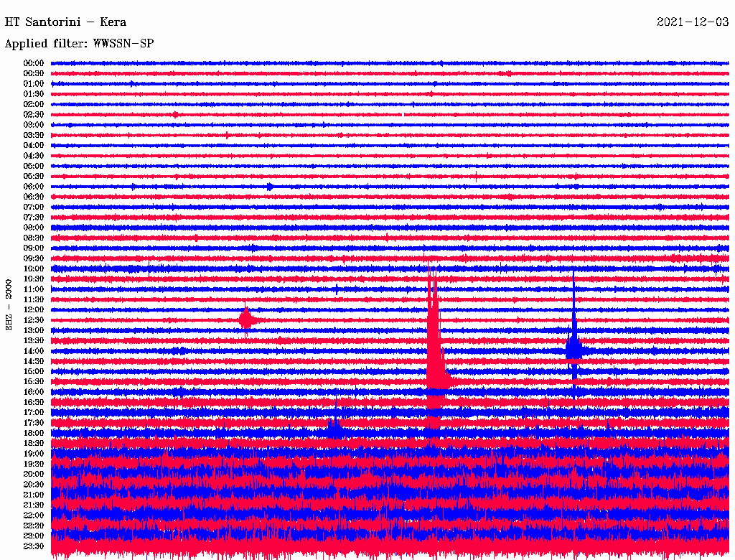Select the 14:30 time label
Viewport: 735px width, 560px height.
[34, 362]
